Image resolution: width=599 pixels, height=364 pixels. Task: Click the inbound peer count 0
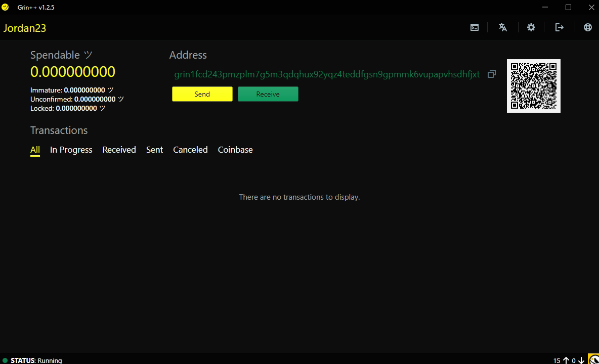573,360
